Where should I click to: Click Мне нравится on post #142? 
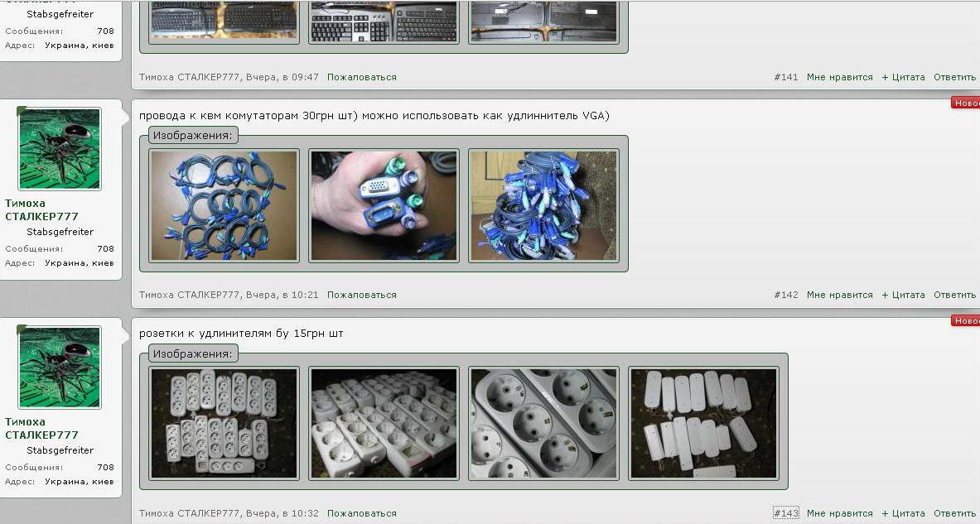(x=839, y=295)
